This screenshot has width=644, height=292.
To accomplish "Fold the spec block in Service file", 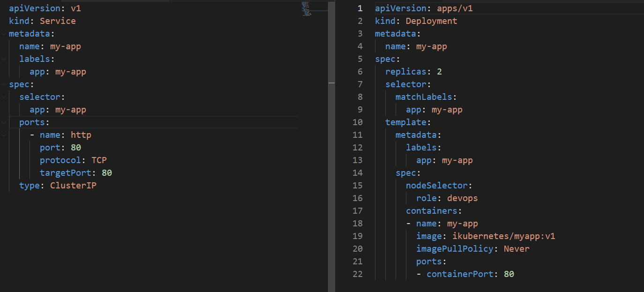I will pyautogui.click(x=4, y=84).
